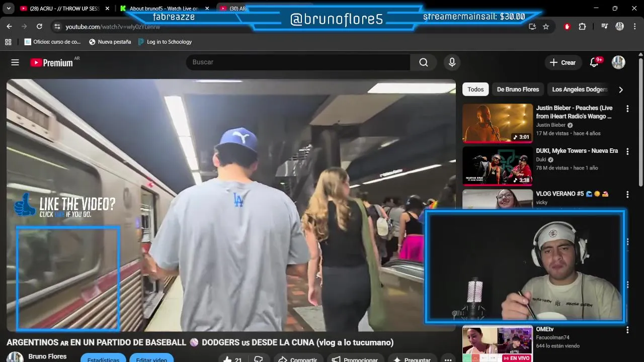Screen dimensions: 644x362
Task: Click the video player to pause
Action: click(x=231, y=205)
